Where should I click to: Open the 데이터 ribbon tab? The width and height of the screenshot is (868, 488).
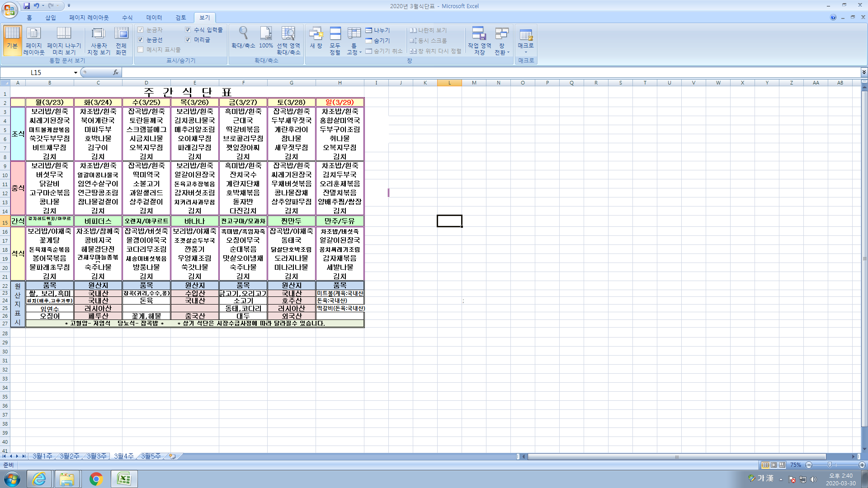[x=154, y=18]
